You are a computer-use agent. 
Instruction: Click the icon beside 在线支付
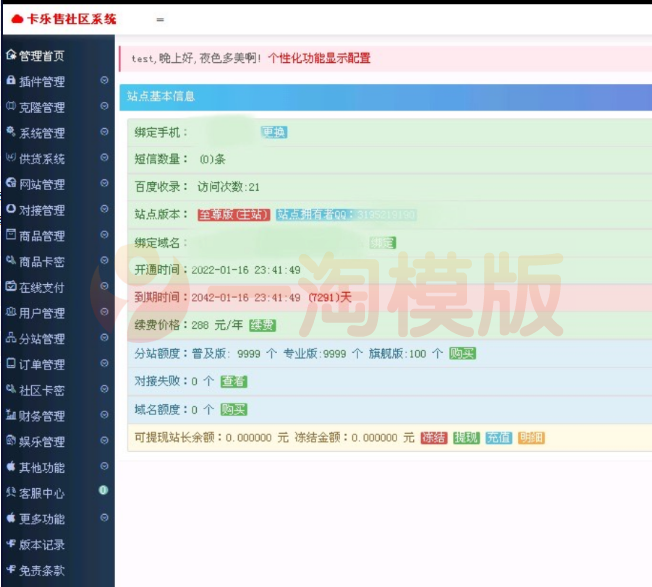click(x=11, y=286)
